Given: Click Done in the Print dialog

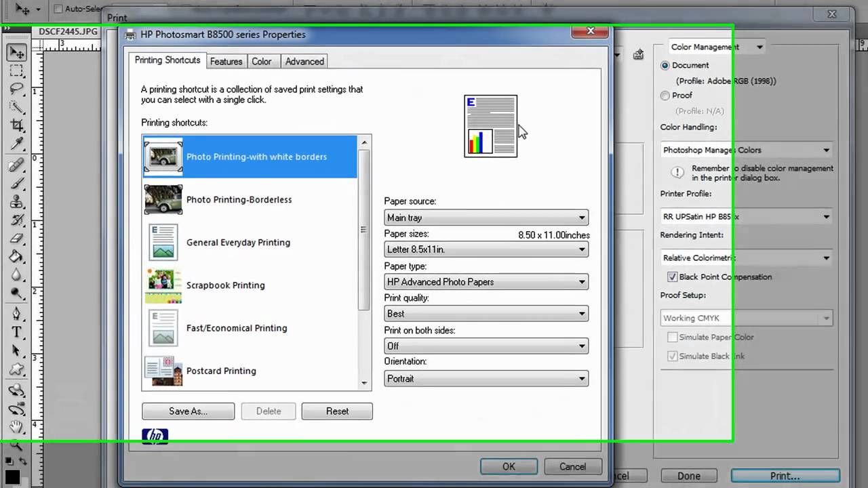Looking at the screenshot, I should click(689, 476).
